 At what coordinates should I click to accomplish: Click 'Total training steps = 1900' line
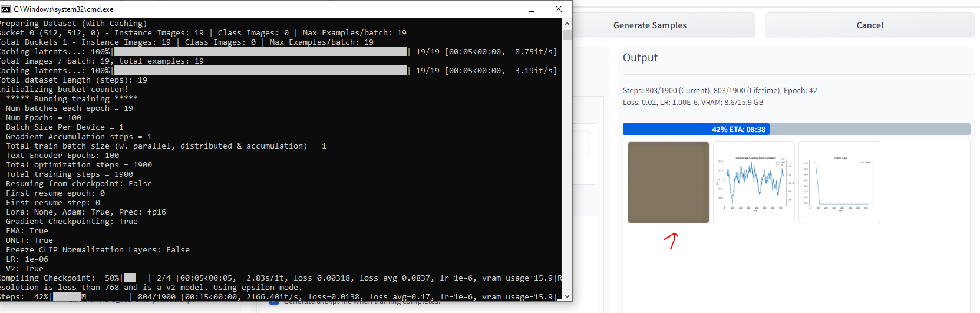(70, 174)
